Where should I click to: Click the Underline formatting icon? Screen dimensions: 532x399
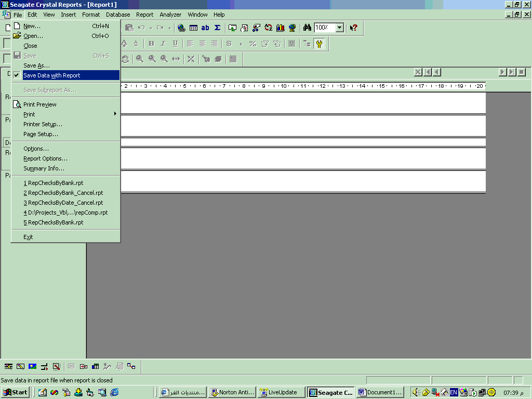[x=175, y=44]
